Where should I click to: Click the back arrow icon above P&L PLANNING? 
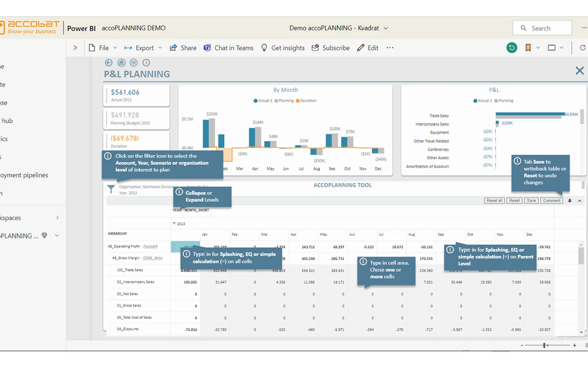click(x=108, y=63)
